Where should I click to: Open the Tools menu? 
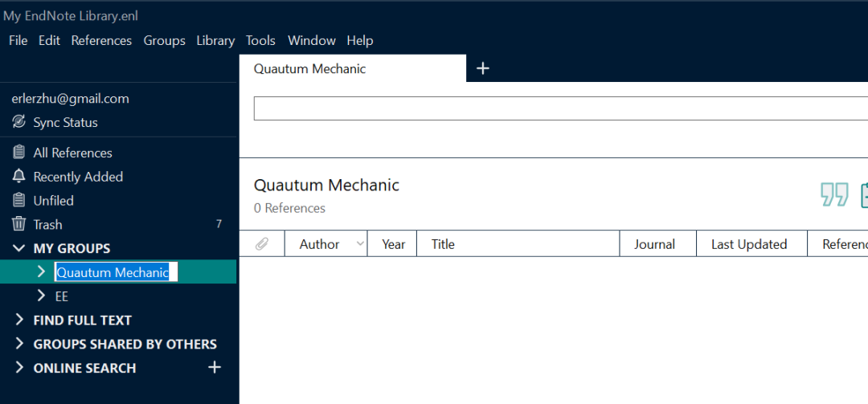(x=260, y=40)
